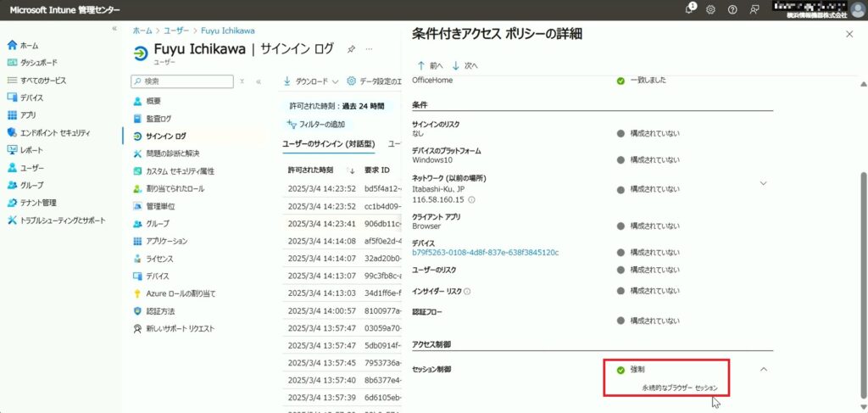The image size is (868, 413).
Task: Open the sign-in row with ID bd5f4a12
Action: pyautogui.click(x=342, y=189)
